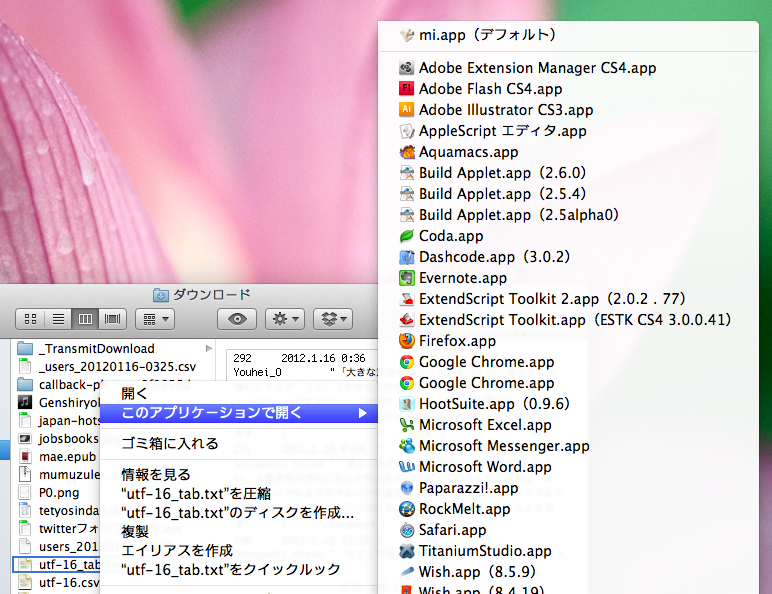Image resolution: width=772 pixels, height=594 pixels.
Task: Switch Finder to list view
Action: click(58, 319)
